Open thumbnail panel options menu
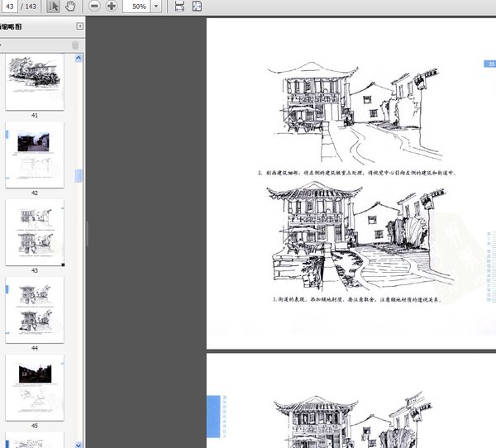The image size is (496, 448). click(x=3, y=45)
